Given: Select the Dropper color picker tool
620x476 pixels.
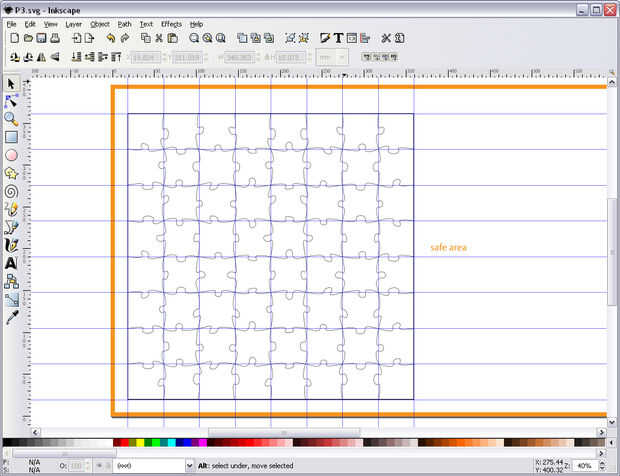Looking at the screenshot, I should coord(11,317).
